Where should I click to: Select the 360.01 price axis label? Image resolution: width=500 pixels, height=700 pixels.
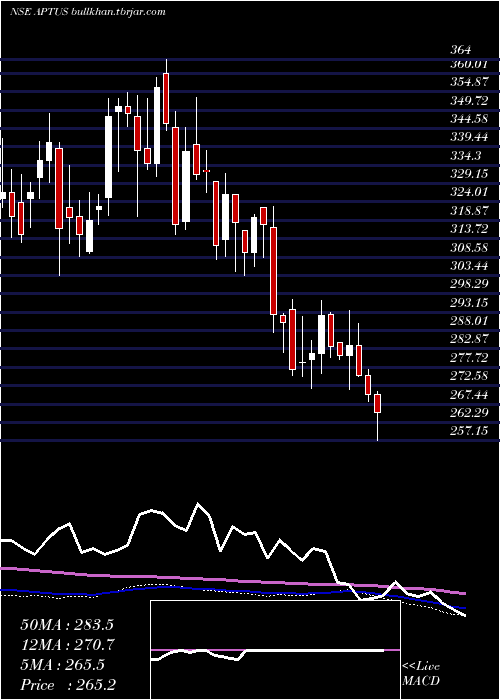coord(468,64)
